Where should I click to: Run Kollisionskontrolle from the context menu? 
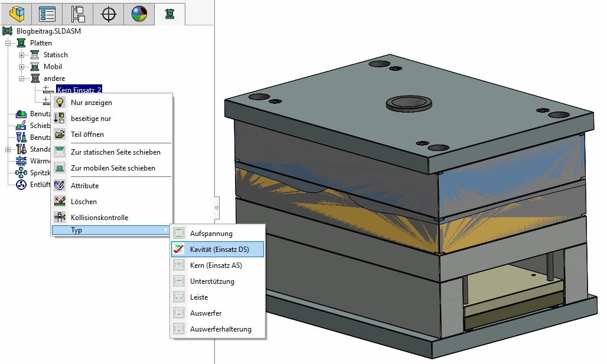112,217
